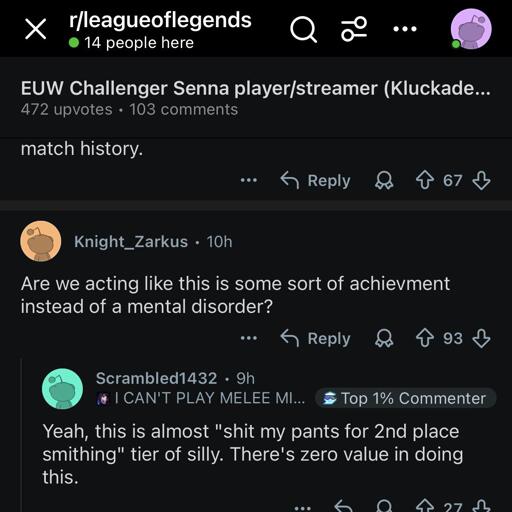This screenshot has height=512, width=512.
Task: Upvote Knight_Zarkus's comment
Action: tap(425, 338)
